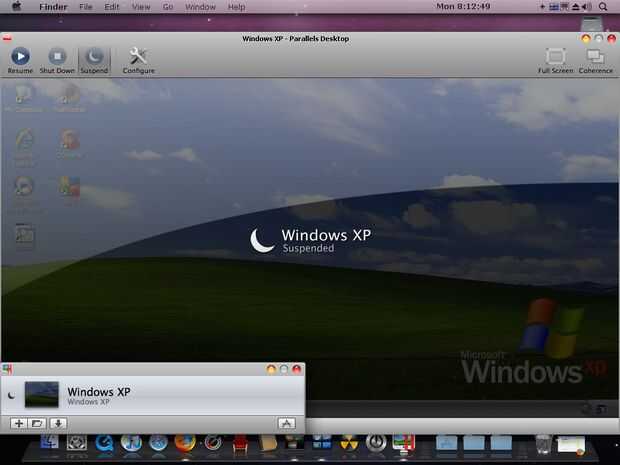Viewport: 620px width, 465px height.
Task: Open the gear-frame system icon in Dock
Action: coord(77,443)
